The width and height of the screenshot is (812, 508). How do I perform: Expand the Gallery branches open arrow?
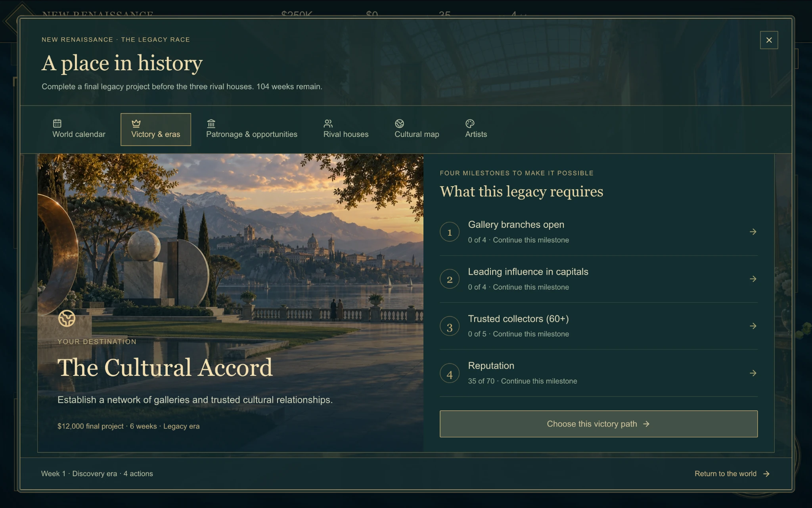tap(753, 232)
